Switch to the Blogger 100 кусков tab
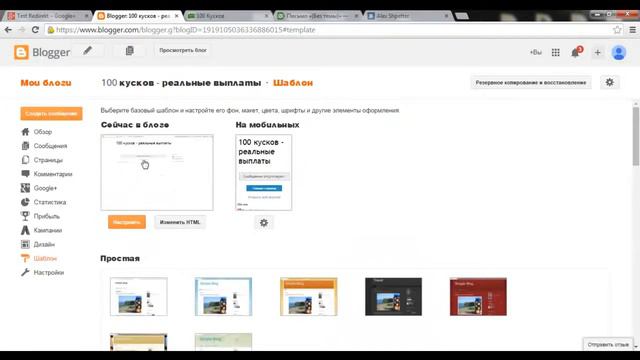The width and height of the screenshot is (640, 360). [138, 16]
